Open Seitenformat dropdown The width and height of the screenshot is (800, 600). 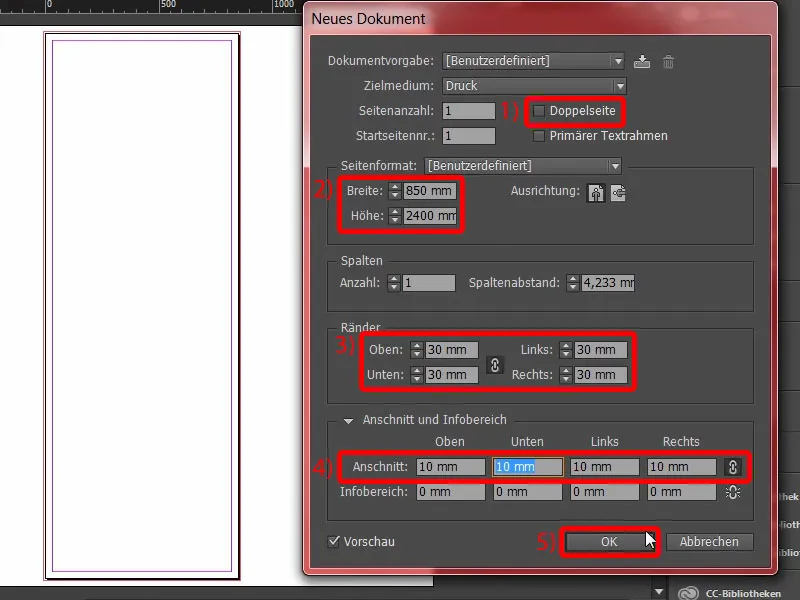pyautogui.click(x=523, y=166)
